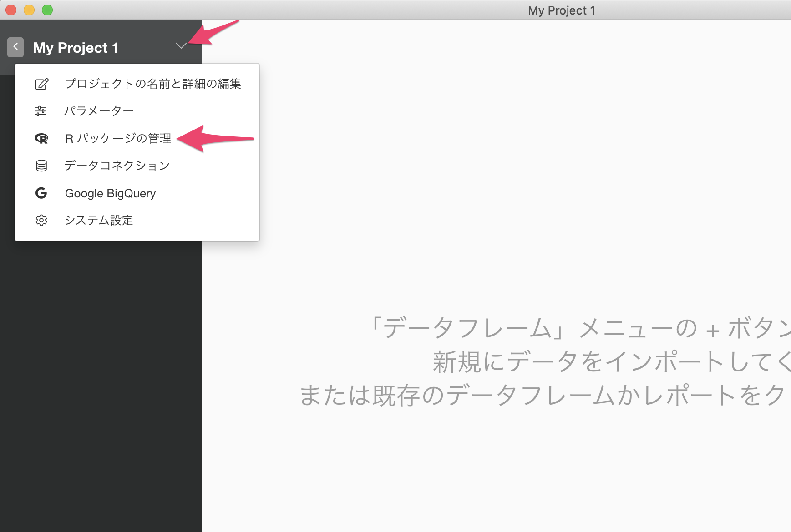
Task: Click the yellow minimize window button
Action: click(x=29, y=10)
